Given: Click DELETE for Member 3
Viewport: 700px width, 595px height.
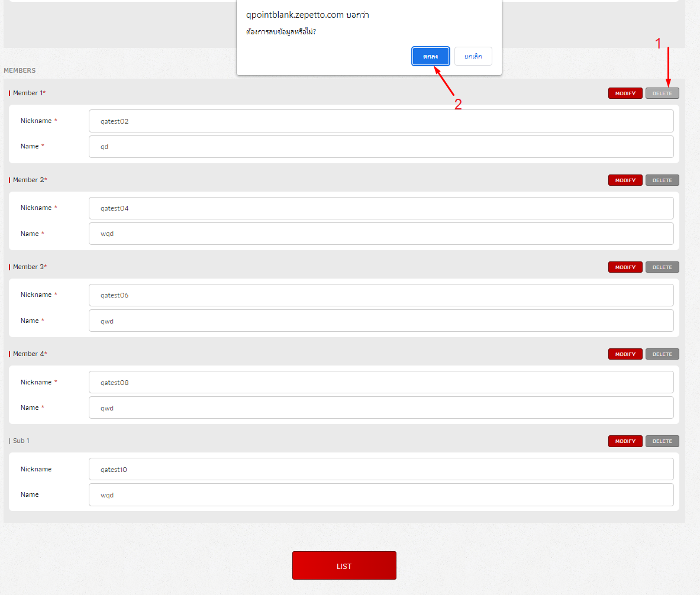Looking at the screenshot, I should (x=662, y=267).
